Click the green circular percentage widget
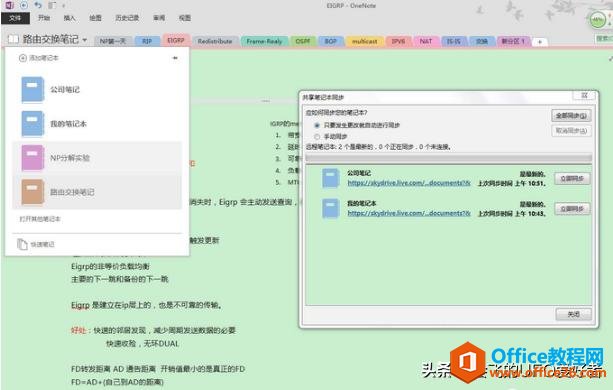 [x=597, y=20]
